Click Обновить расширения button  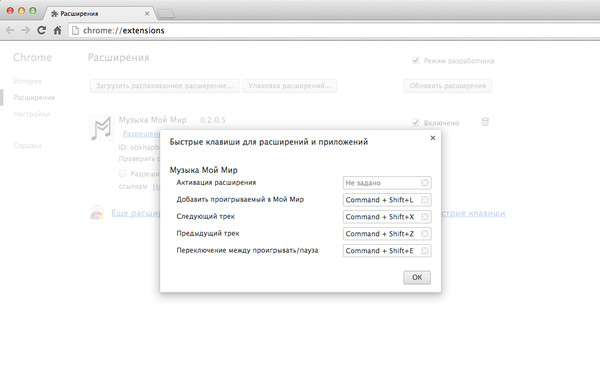[448, 86]
